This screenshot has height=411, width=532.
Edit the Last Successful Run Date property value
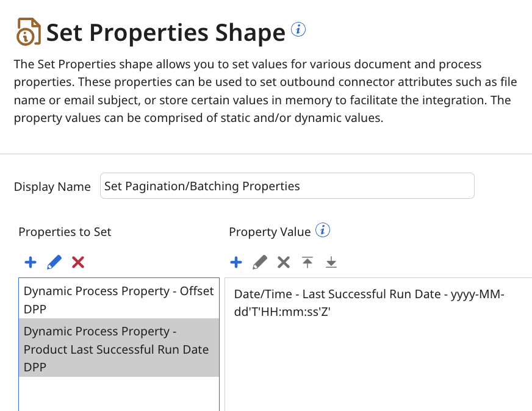tap(259, 262)
